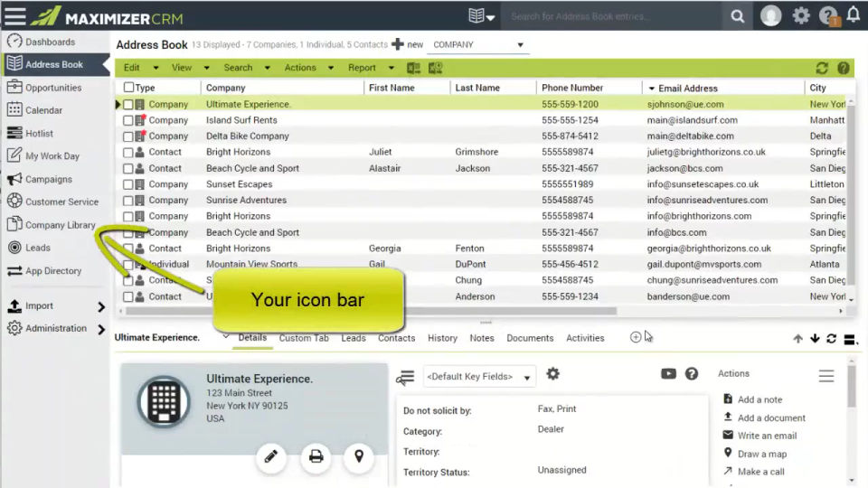Check the Juliet Grimshore contact row

[x=127, y=152]
